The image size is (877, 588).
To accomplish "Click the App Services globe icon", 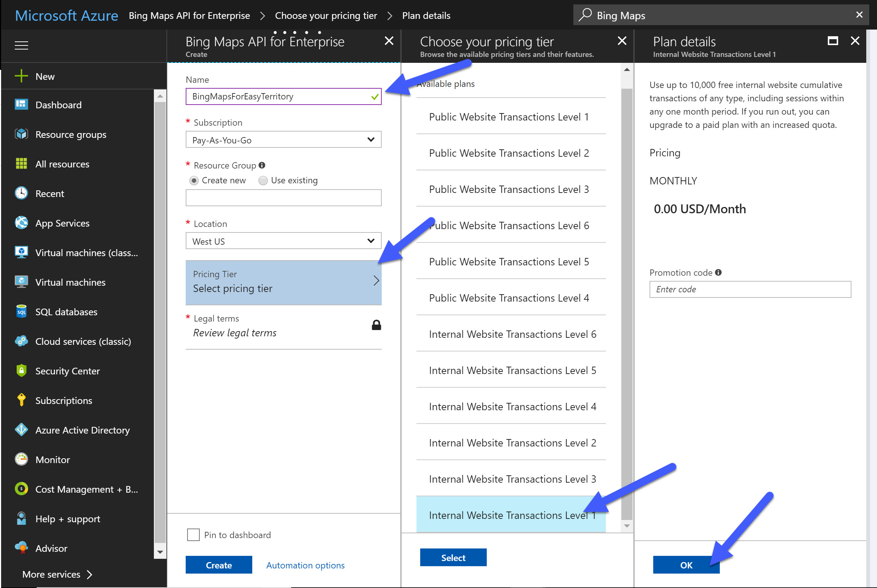I will (21, 223).
